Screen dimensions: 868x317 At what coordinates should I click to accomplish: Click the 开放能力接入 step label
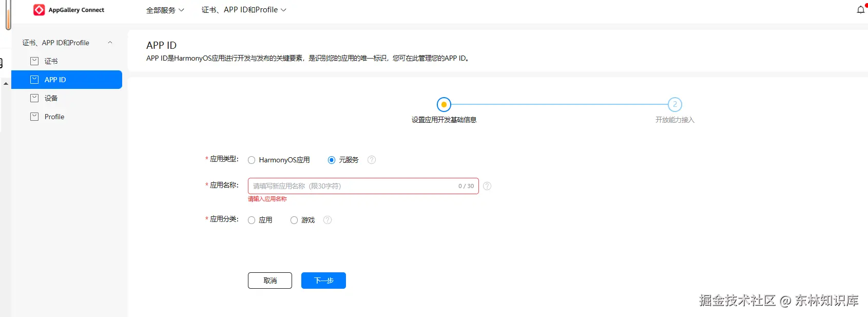point(675,120)
